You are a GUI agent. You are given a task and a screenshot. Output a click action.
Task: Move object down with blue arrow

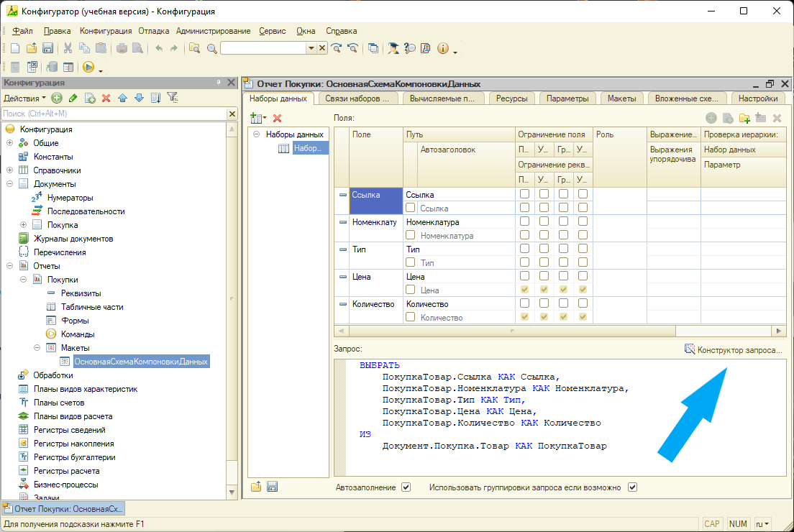pos(140,98)
